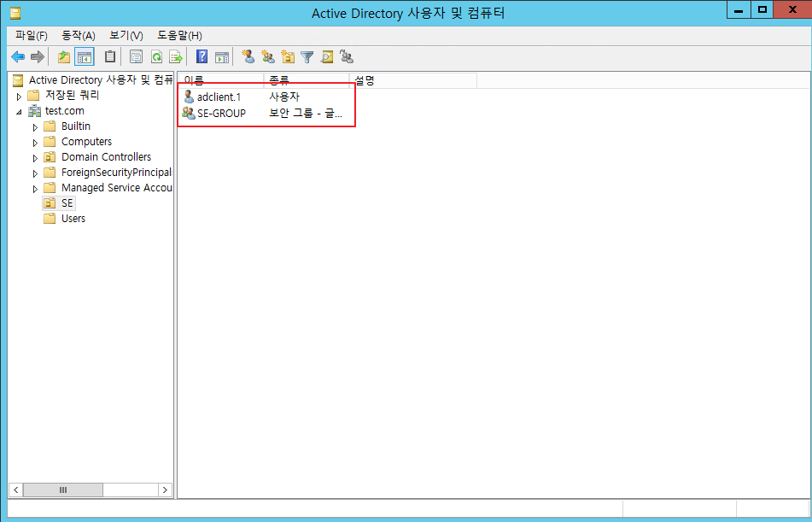Open filter options with the funnel icon

pyautogui.click(x=307, y=57)
